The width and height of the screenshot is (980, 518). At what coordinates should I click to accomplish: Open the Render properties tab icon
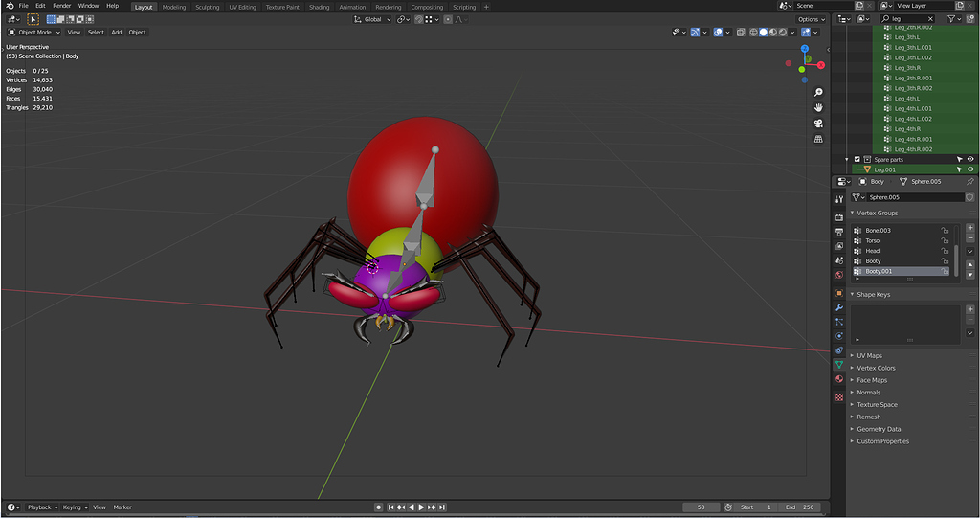click(x=839, y=217)
